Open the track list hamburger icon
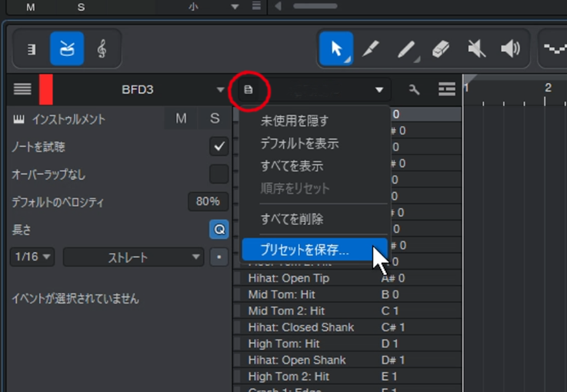 tap(22, 89)
